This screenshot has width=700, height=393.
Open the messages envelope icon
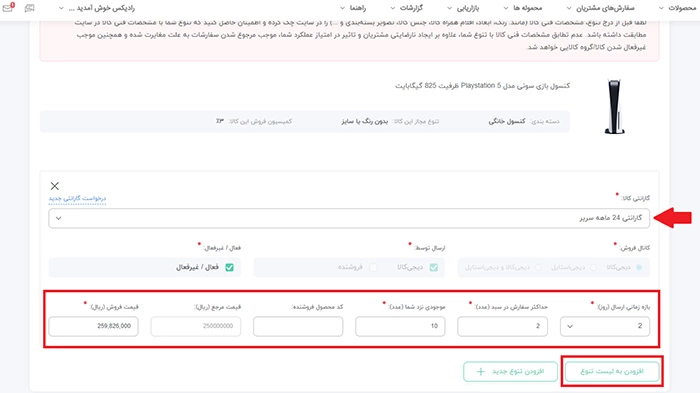pos(8,8)
